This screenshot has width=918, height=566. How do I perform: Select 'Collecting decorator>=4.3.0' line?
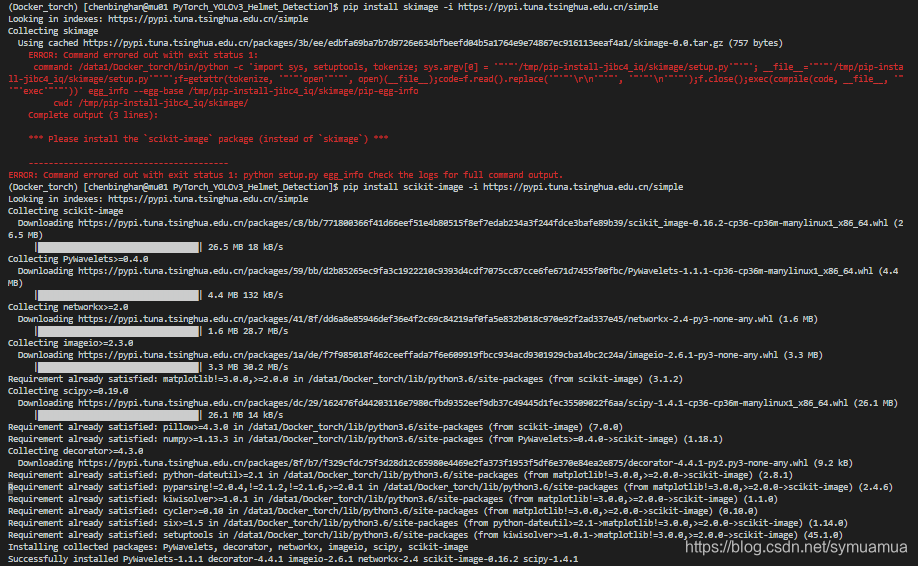[x=76, y=451]
